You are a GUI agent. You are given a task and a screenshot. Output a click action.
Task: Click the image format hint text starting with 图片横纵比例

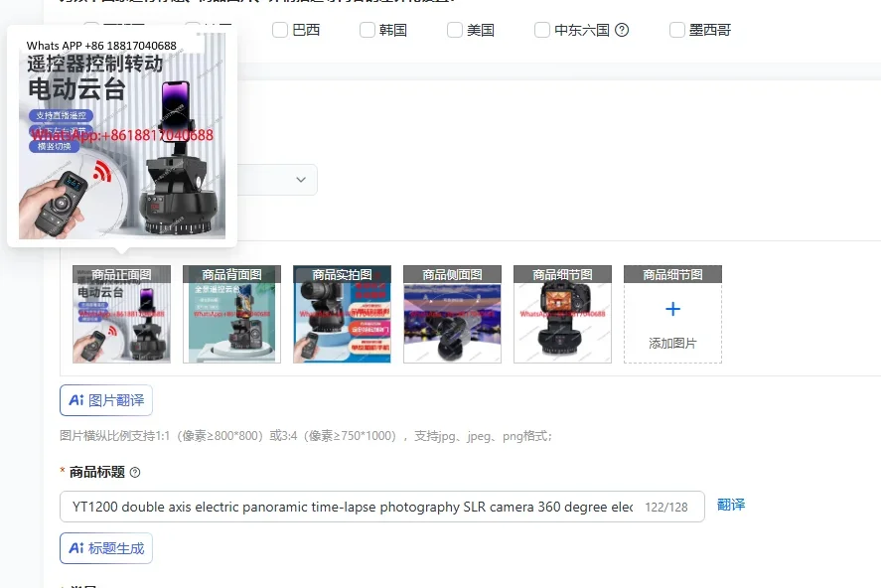(x=306, y=436)
